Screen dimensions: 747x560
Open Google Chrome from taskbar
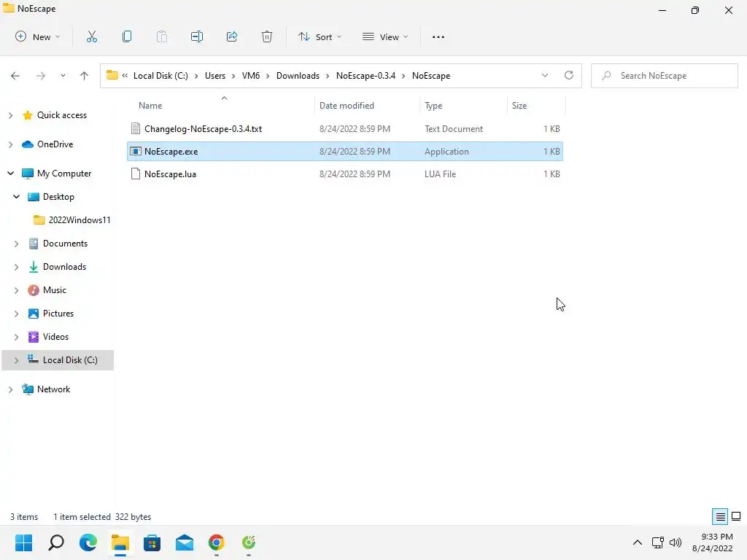click(x=216, y=542)
